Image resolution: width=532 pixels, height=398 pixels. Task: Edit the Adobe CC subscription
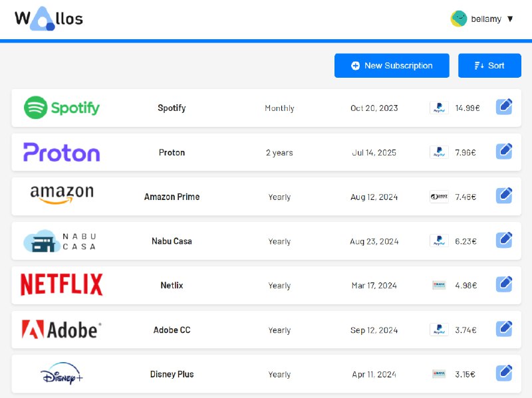(504, 329)
